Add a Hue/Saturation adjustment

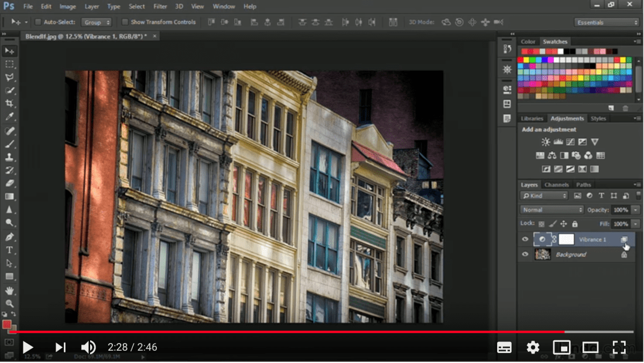click(540, 155)
